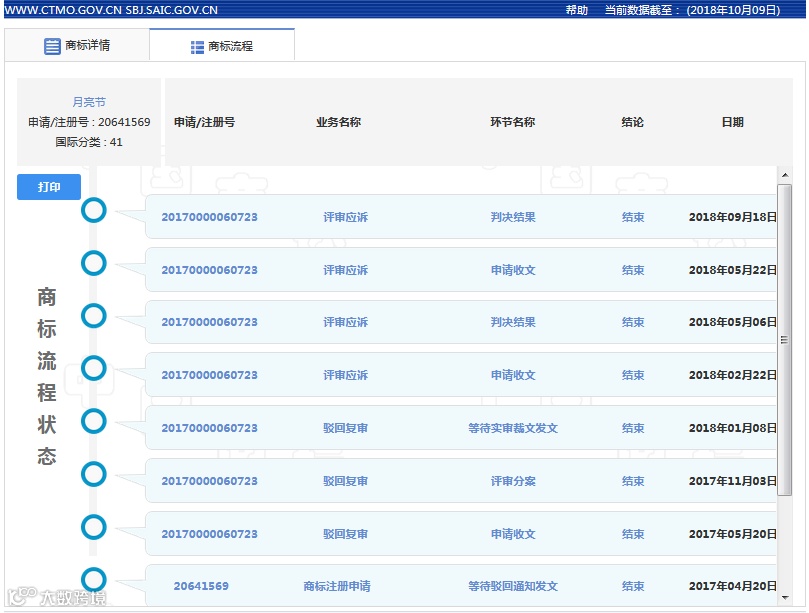The width and height of the screenshot is (809, 613).
Task: Click timeline circle for 2018年09月18日 row
Action: point(94,211)
